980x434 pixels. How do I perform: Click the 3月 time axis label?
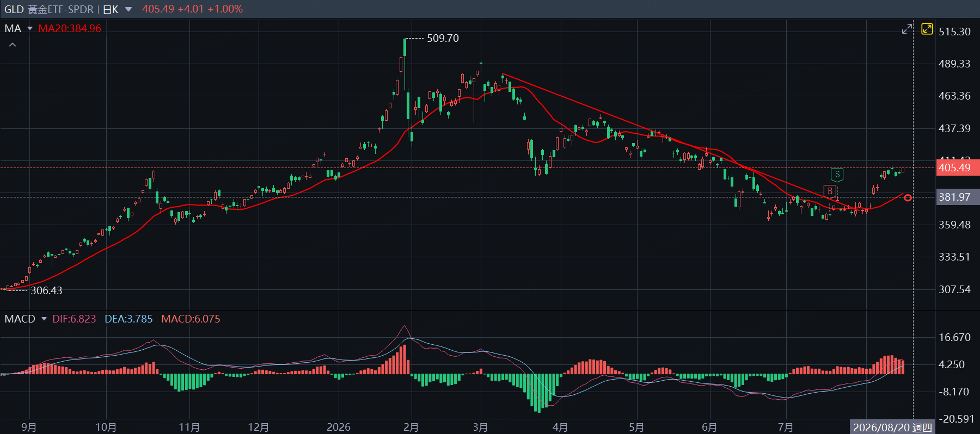click(x=480, y=427)
